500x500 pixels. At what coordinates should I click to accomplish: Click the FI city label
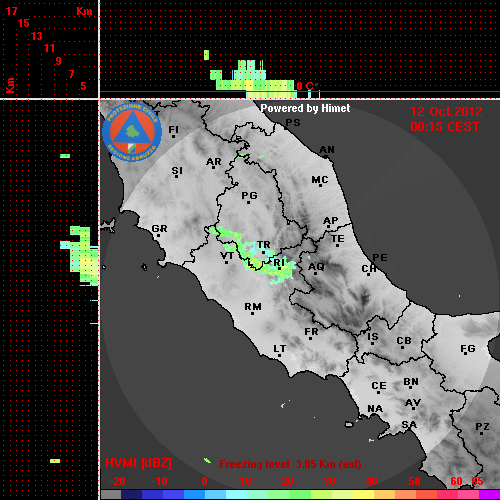click(x=173, y=129)
